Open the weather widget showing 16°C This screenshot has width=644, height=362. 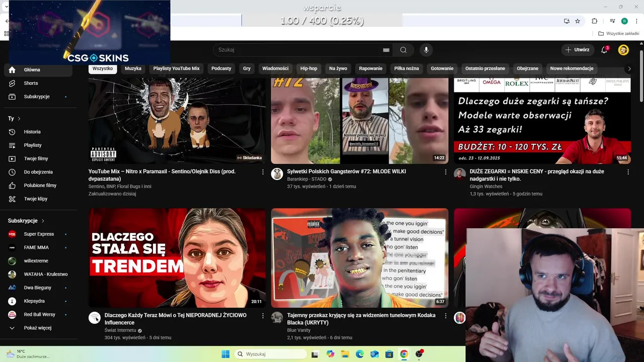point(29,354)
